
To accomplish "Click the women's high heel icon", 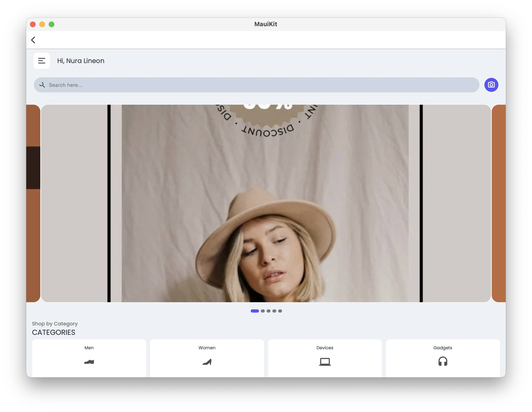I will pos(207,362).
